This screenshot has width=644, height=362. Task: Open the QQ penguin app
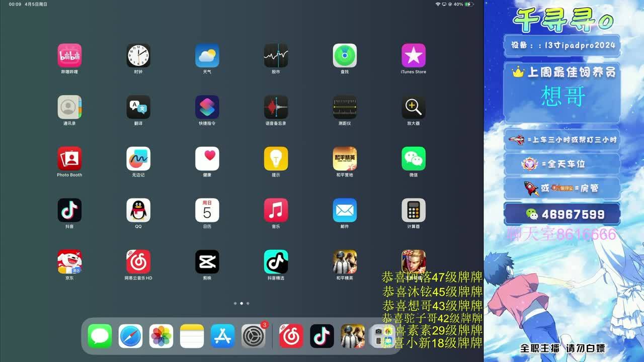point(138,210)
